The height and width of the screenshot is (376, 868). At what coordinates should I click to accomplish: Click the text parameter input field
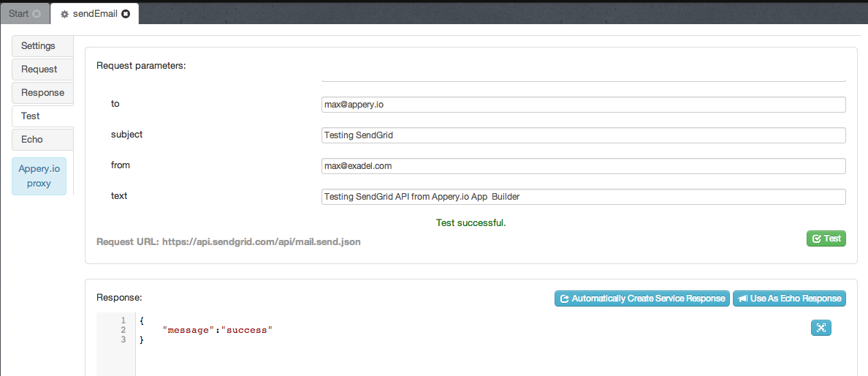tap(583, 197)
